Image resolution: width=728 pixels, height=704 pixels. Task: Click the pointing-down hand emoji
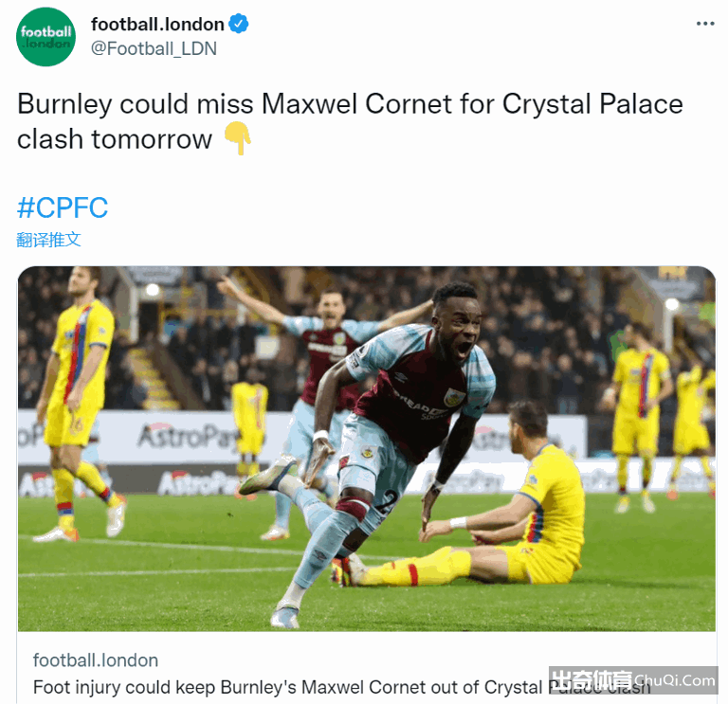coord(238,137)
